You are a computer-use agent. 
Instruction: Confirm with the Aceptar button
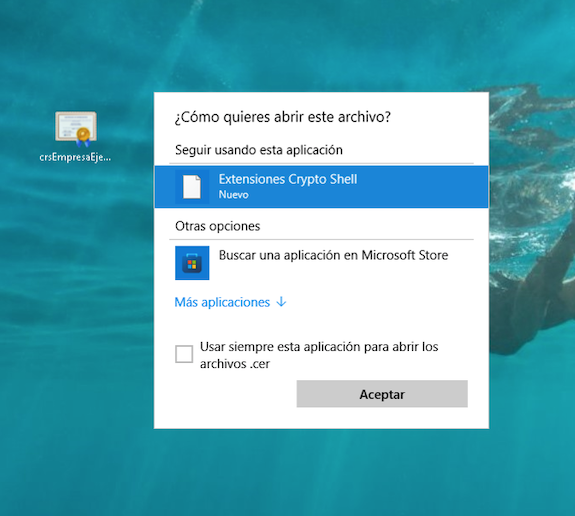pos(382,394)
